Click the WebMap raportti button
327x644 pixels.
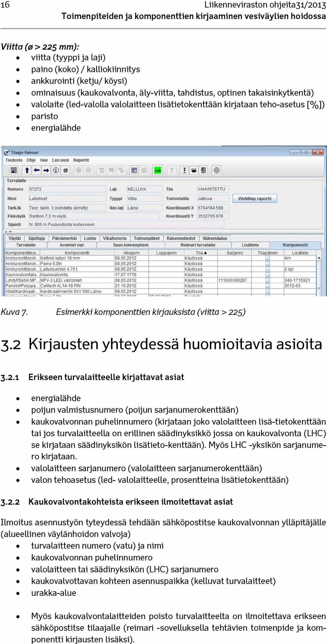pyautogui.click(x=255, y=198)
